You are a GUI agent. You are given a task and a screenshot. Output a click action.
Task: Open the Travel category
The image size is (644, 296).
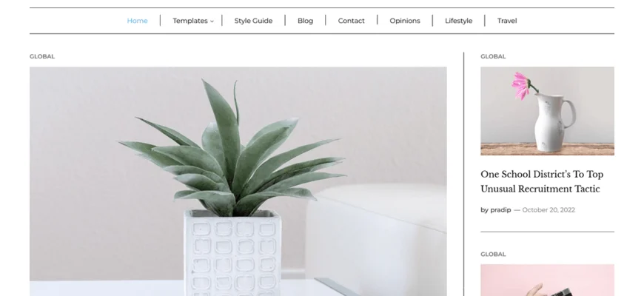(507, 21)
